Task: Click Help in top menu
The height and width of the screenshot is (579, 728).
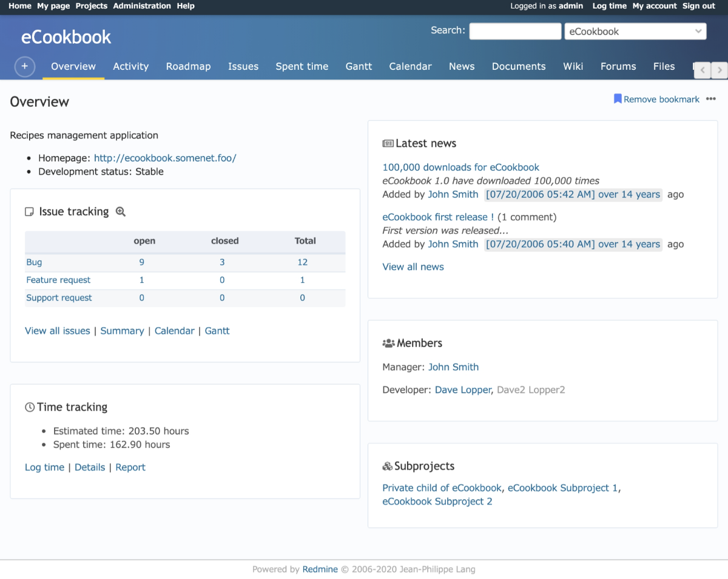Action: [x=186, y=6]
